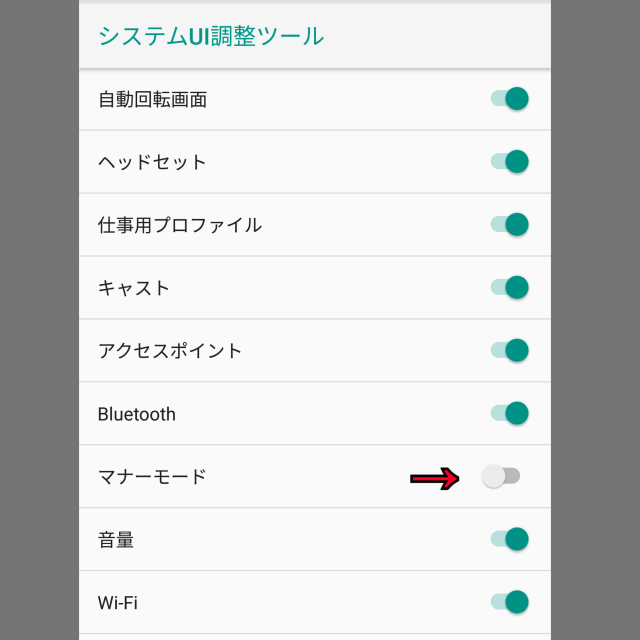Turn off the キャスト switch
The width and height of the screenshot is (640, 640).
click(509, 288)
